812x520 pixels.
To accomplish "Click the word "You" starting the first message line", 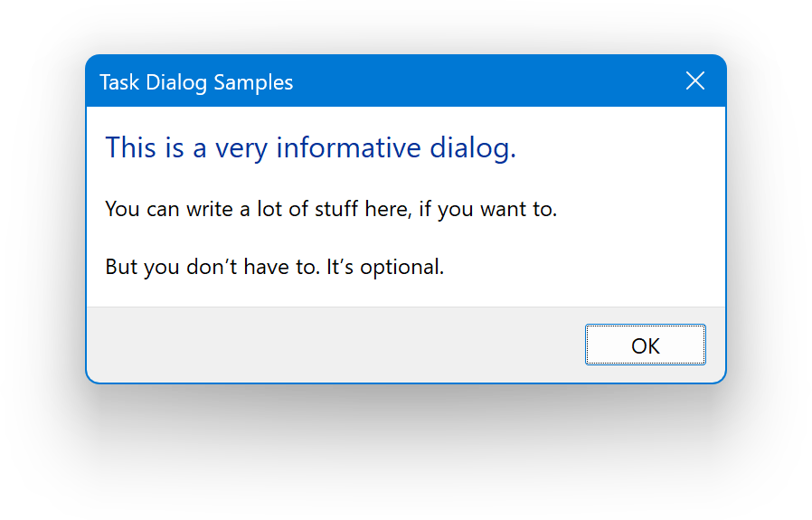I will (x=122, y=210).
